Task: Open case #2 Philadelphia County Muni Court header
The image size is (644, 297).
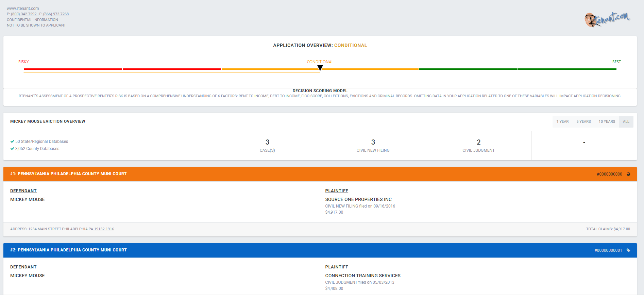Action: (320, 250)
